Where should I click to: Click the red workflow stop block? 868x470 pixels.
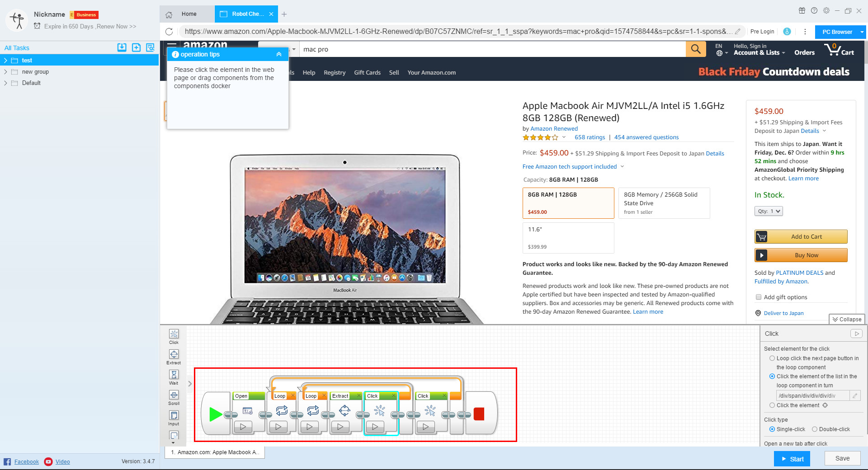pos(479,414)
